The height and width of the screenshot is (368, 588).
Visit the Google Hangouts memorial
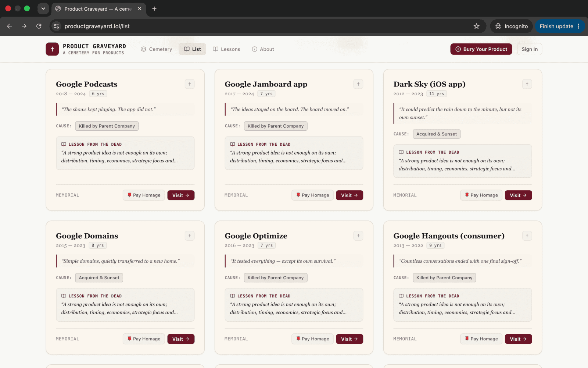click(518, 339)
